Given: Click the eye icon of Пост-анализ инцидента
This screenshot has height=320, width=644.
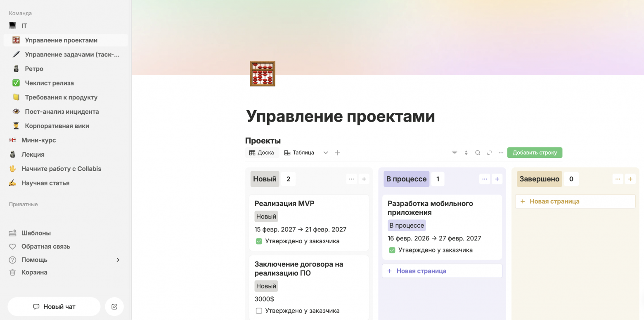Looking at the screenshot, I should pyautogui.click(x=16, y=111).
